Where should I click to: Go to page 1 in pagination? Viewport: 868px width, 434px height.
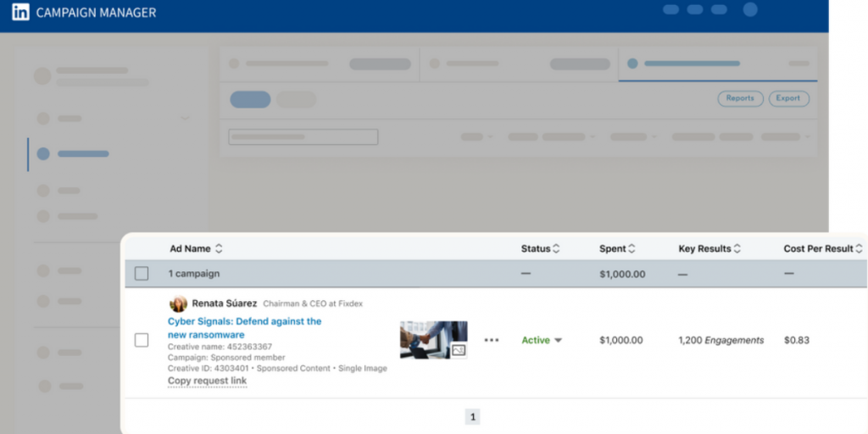[x=473, y=417]
